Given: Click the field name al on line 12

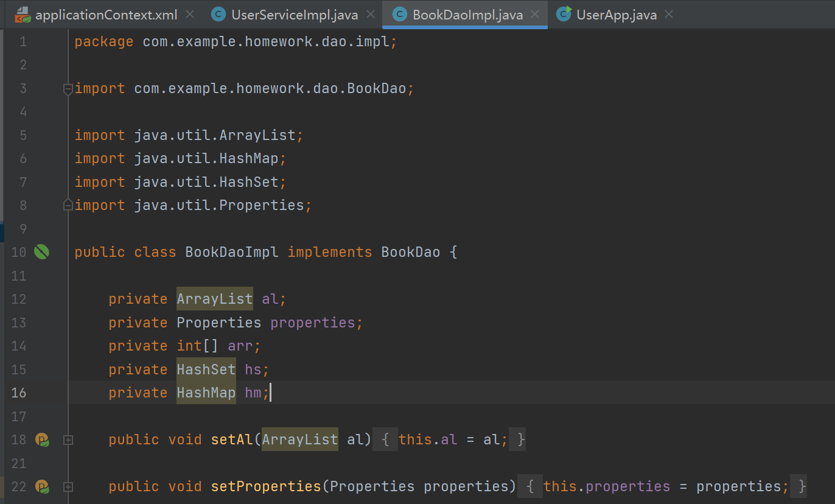Looking at the screenshot, I should pyautogui.click(x=270, y=299).
